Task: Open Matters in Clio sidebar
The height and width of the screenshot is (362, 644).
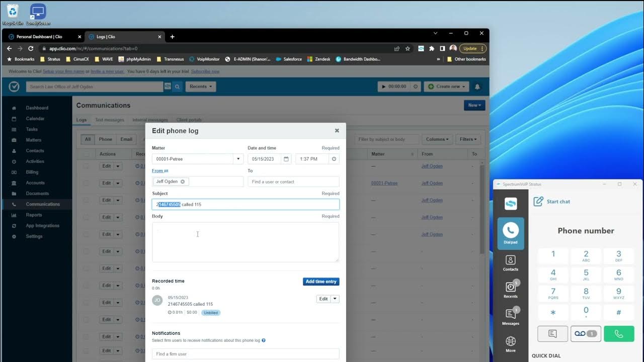Action: pos(34,140)
